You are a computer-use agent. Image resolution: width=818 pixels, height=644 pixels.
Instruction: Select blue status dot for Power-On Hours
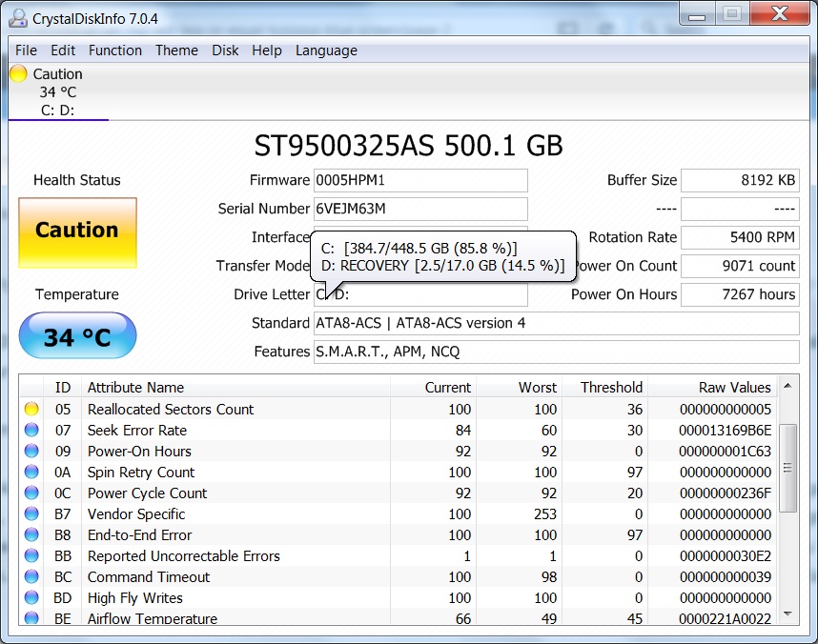31,451
